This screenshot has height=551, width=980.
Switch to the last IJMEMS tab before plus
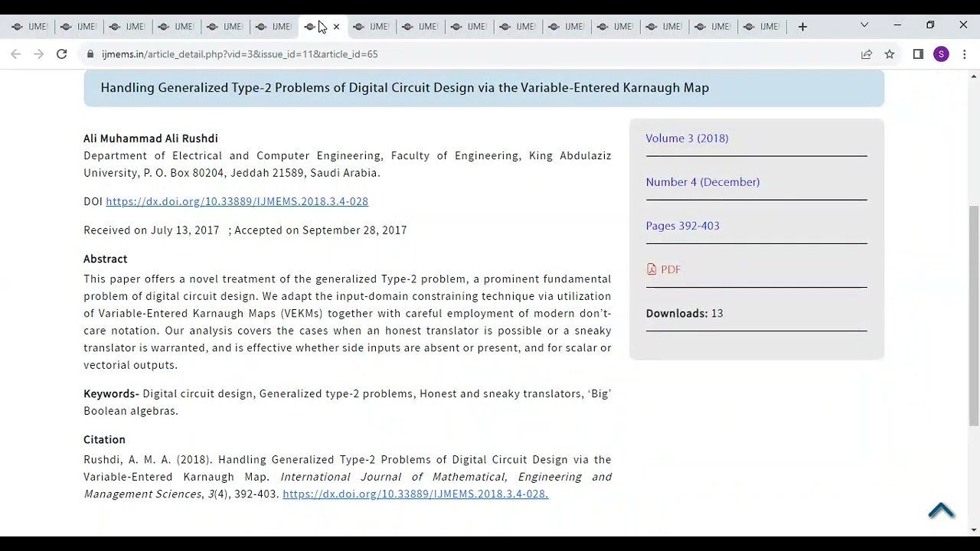[x=762, y=27]
